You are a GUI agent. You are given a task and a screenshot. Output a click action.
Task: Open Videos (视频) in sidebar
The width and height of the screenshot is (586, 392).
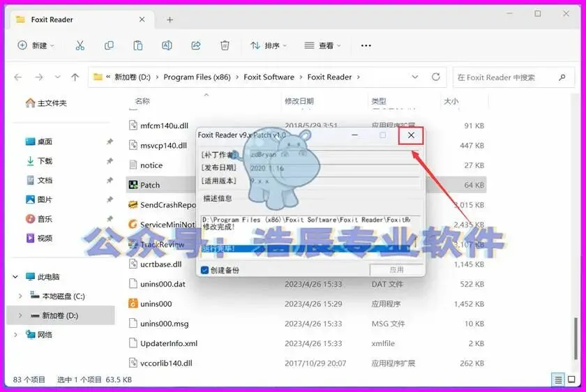(x=39, y=238)
